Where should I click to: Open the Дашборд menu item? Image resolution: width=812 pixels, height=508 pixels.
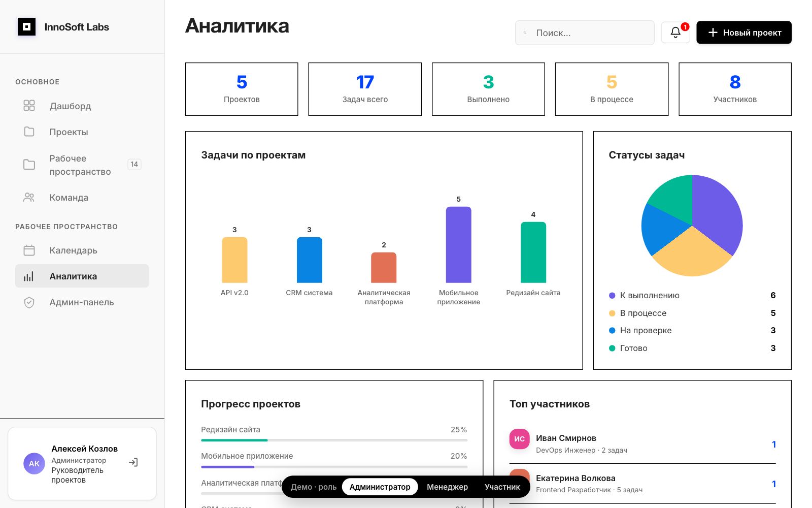coord(82,106)
